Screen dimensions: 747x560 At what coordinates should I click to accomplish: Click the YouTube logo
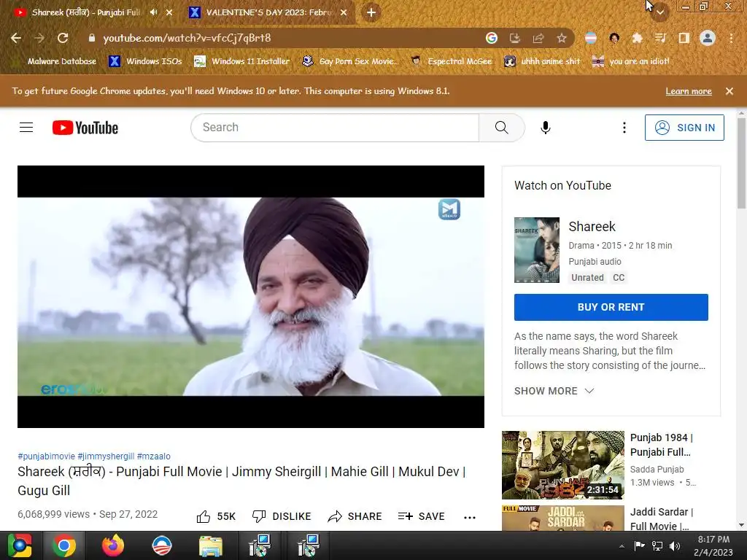[85, 128]
